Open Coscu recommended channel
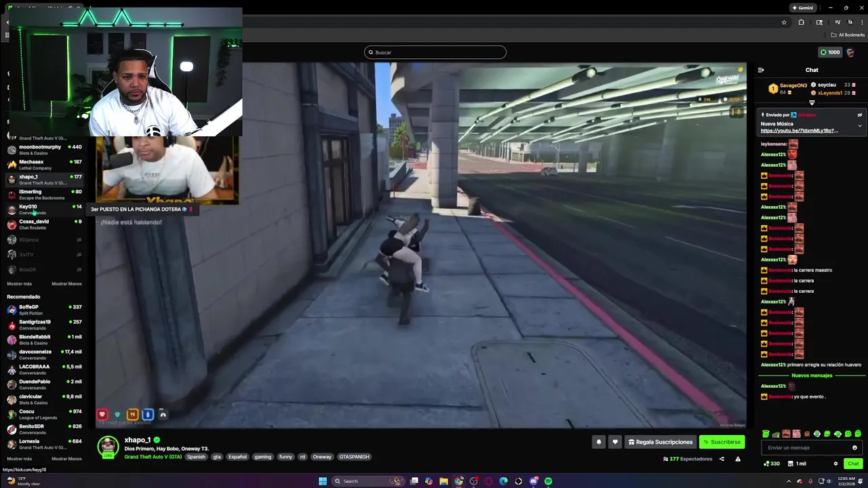868x488 pixels. coord(45,414)
